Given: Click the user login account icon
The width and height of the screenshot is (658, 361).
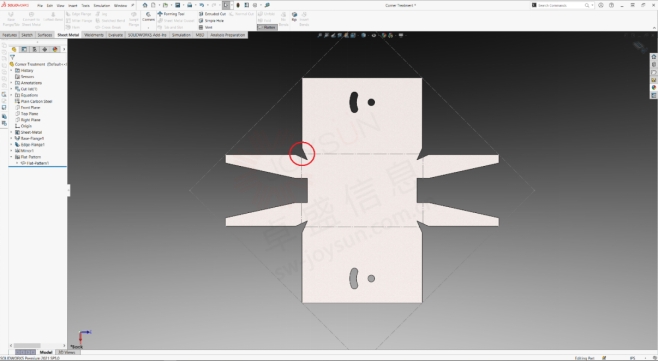Looking at the screenshot, I should click(601, 5).
